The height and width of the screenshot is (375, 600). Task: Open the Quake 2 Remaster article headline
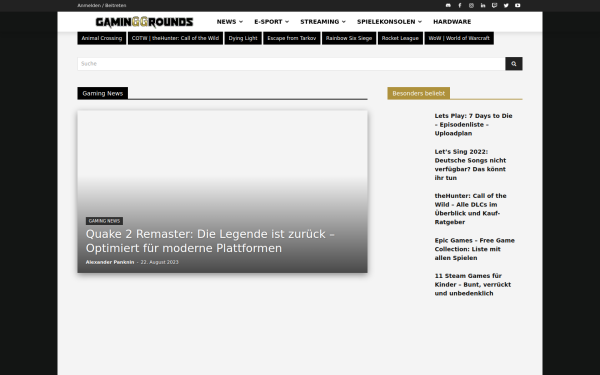coord(210,241)
